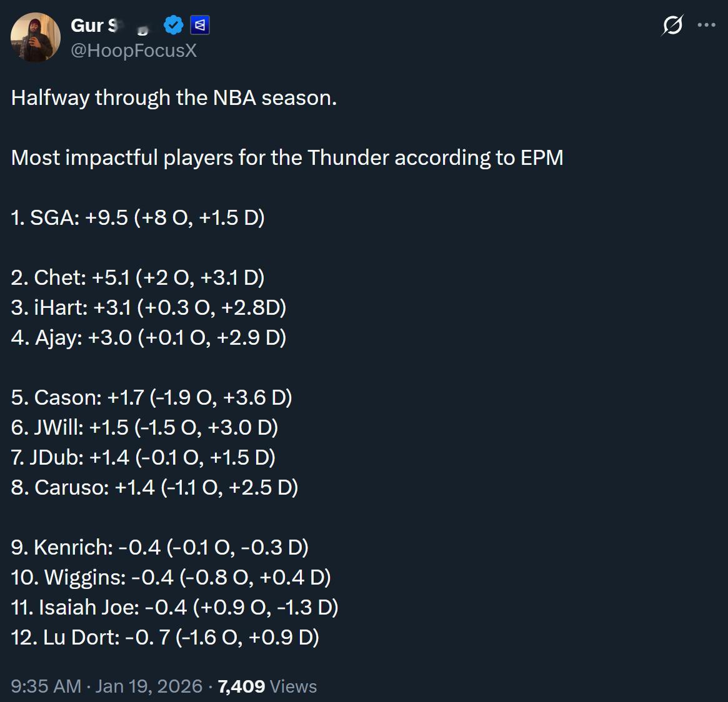Click the SGA +9.5 stat line

click(x=137, y=218)
